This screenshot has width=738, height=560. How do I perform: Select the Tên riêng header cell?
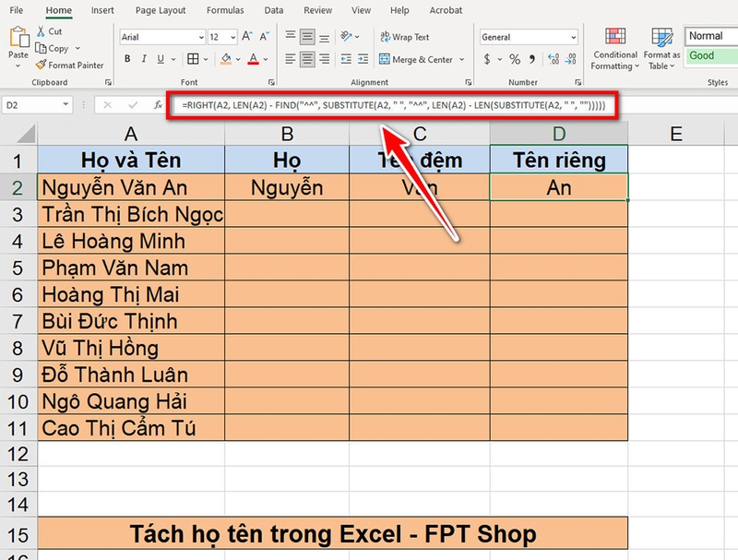click(x=559, y=160)
